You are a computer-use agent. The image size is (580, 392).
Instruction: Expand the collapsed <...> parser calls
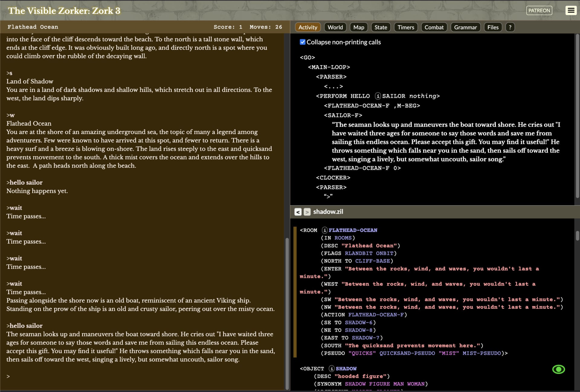tap(333, 87)
